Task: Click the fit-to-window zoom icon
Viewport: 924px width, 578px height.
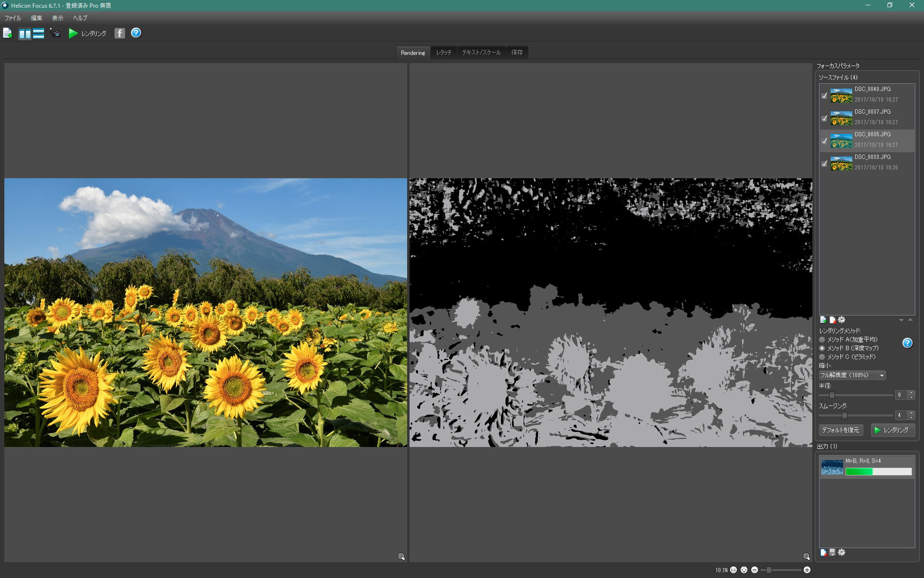Action: tap(744, 570)
